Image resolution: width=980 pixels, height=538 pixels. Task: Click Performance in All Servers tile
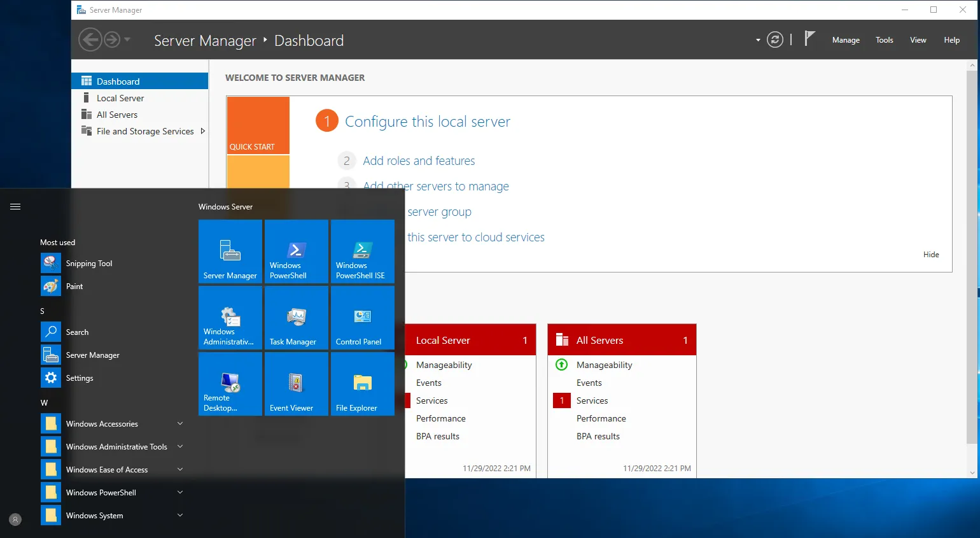pos(601,418)
